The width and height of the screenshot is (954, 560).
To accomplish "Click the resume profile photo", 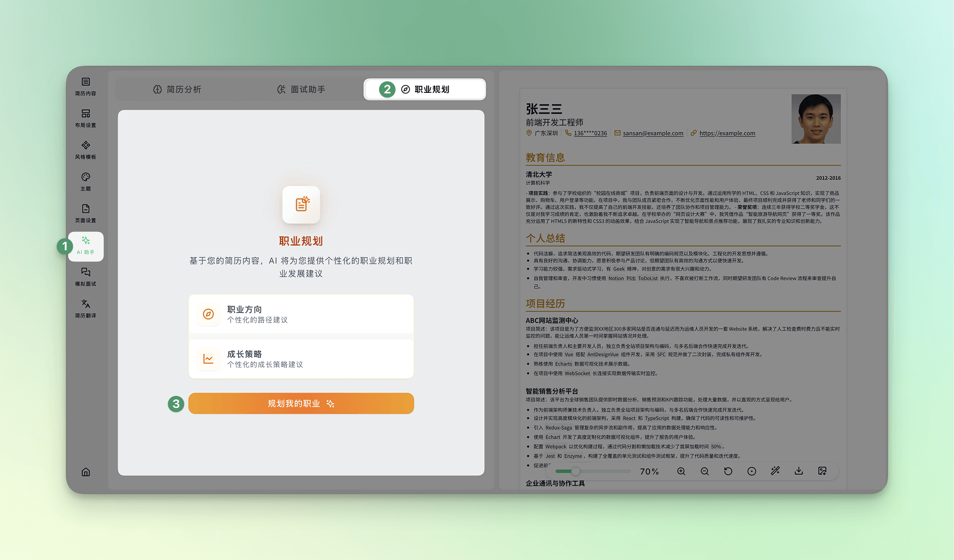I will (x=816, y=119).
